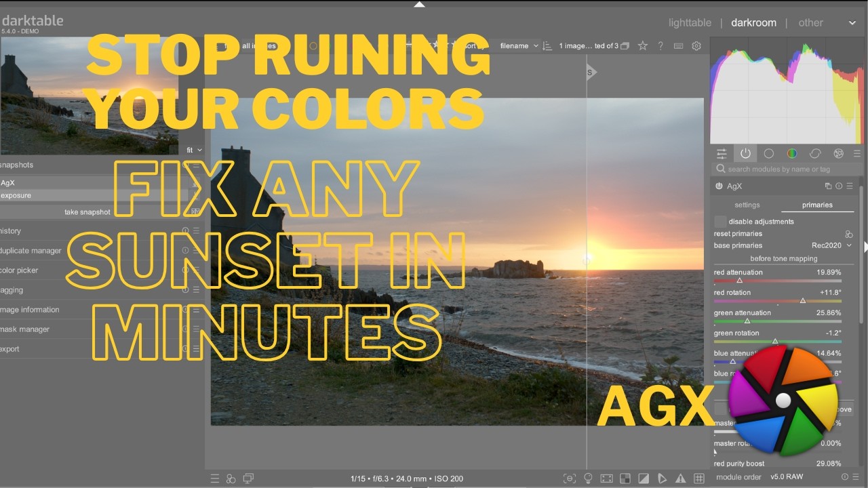Viewport: 868px width, 488px height.
Task: Collapse top panel with arrow handle
Action: pyautogui.click(x=419, y=4)
